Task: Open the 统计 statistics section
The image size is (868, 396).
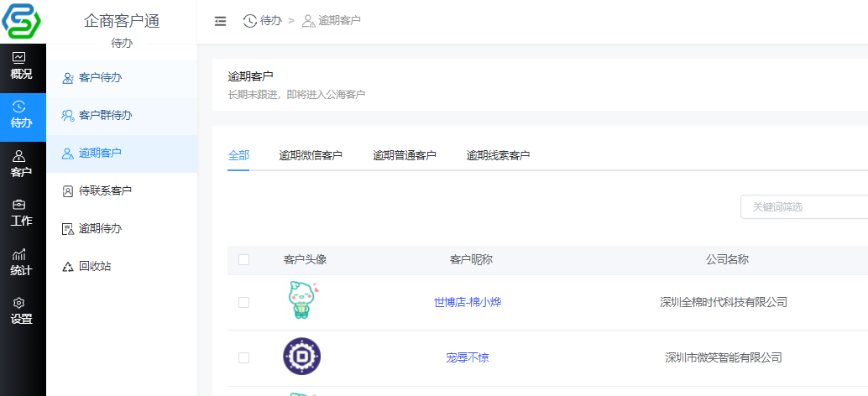Action: coord(22,262)
